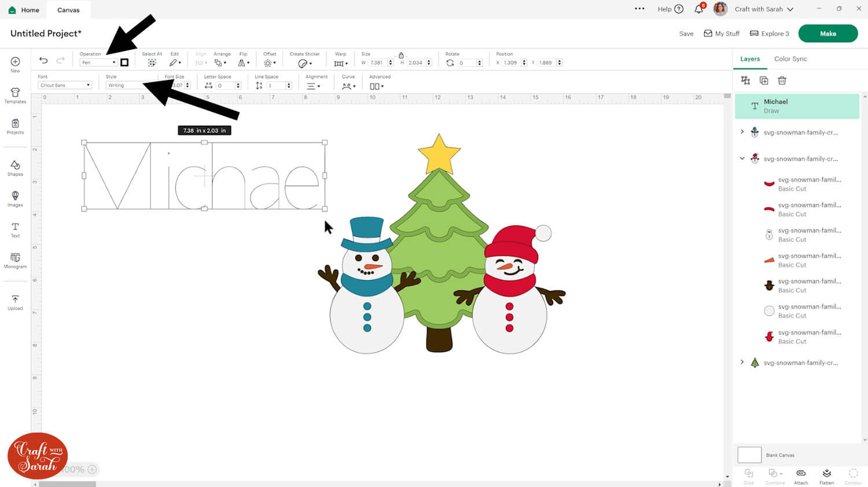This screenshot has width=868, height=487.
Task: Switch to the Color Sync tab
Action: coord(790,59)
